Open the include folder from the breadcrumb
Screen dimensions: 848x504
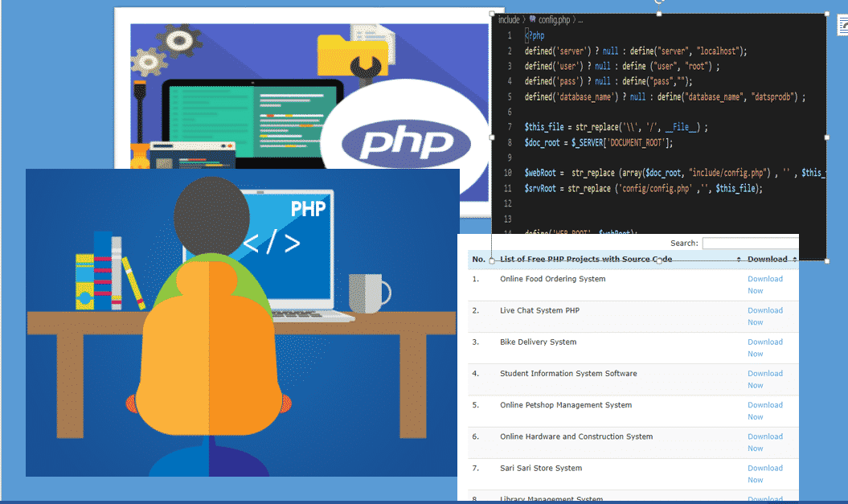pyautogui.click(x=510, y=18)
